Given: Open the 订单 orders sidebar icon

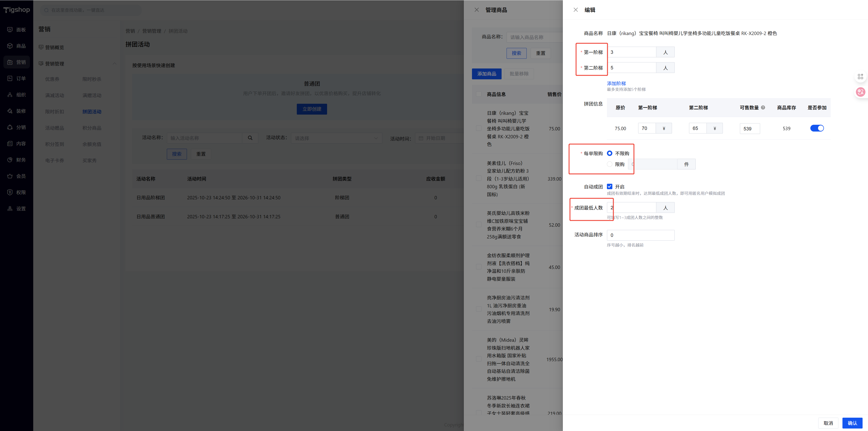Looking at the screenshot, I should point(10,78).
